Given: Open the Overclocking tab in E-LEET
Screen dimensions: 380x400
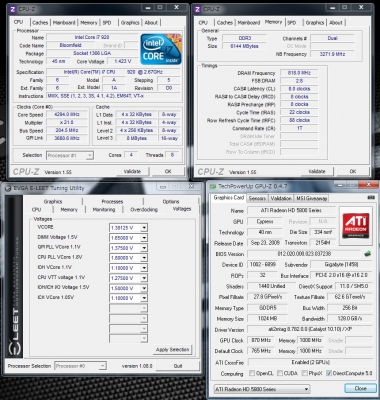Looking at the screenshot, I should pos(144,210).
